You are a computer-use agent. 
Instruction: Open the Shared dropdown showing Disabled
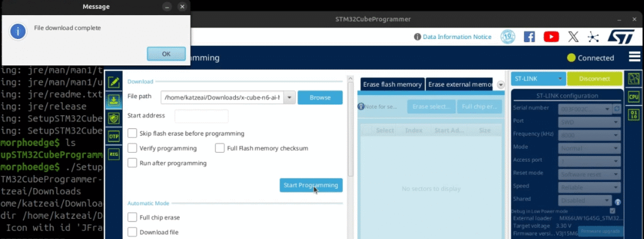coord(585,201)
